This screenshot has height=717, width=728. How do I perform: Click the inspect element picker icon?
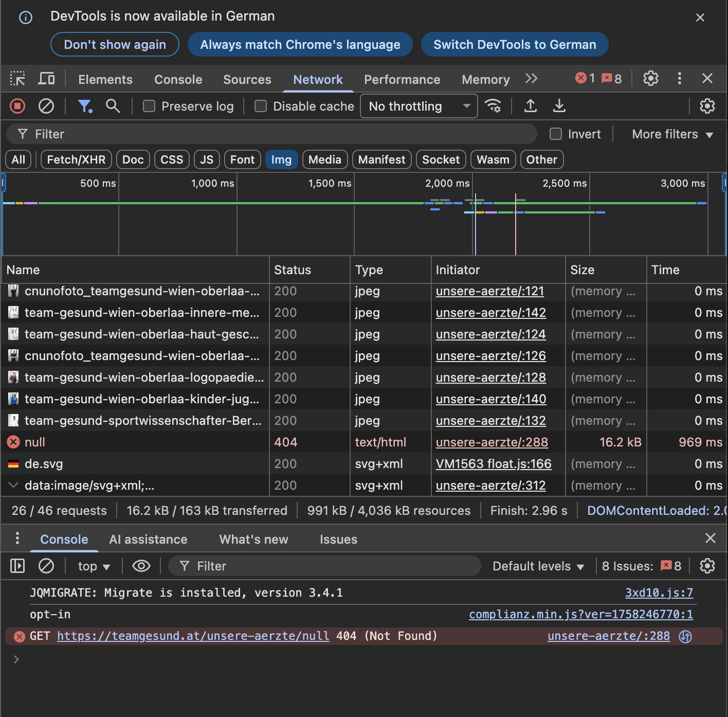coord(17,79)
